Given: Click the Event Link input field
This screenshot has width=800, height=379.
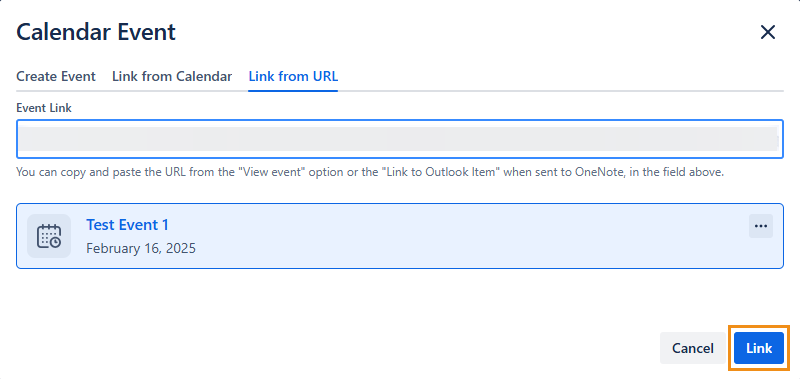Looking at the screenshot, I should point(400,139).
